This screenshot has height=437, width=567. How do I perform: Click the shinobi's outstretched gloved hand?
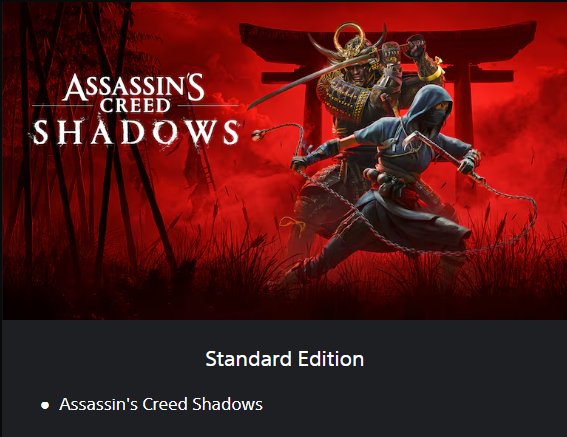(x=301, y=162)
